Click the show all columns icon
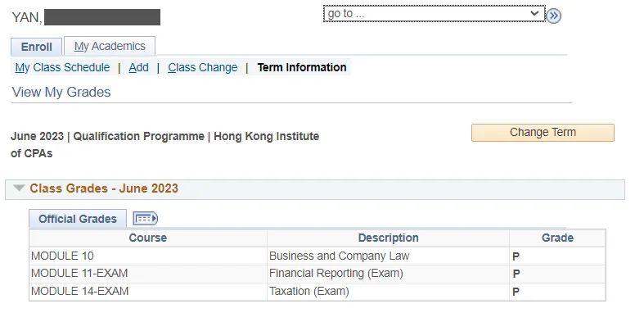The image size is (644, 322). [146, 219]
